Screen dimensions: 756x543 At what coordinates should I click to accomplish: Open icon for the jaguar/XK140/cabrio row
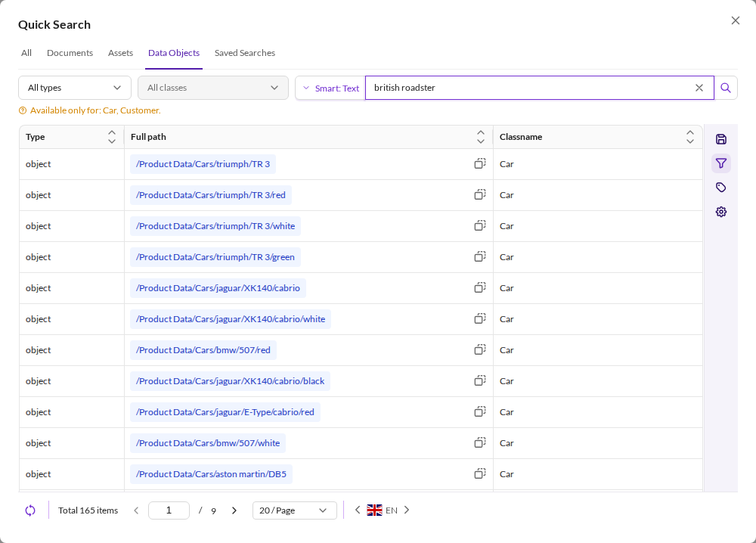click(x=480, y=287)
